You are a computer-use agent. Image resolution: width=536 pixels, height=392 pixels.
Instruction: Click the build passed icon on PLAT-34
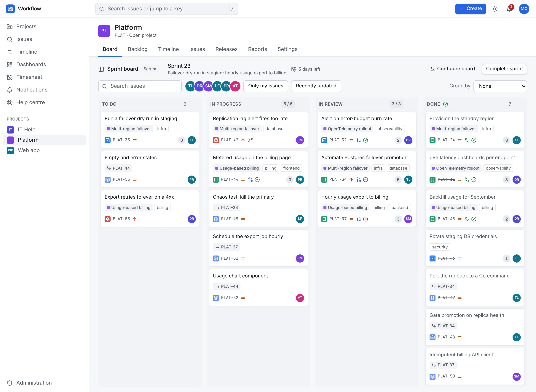coord(366,180)
